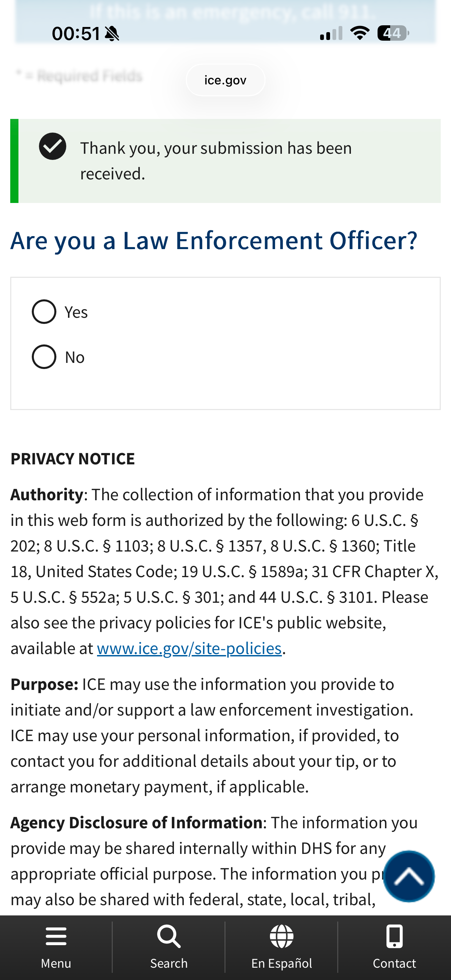Viewport: 451px width, 980px height.
Task: Tap the silent mode bell icon
Action: 112,34
